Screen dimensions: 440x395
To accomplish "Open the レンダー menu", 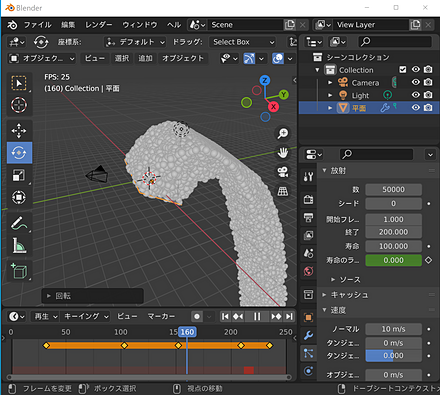I will coord(98,25).
